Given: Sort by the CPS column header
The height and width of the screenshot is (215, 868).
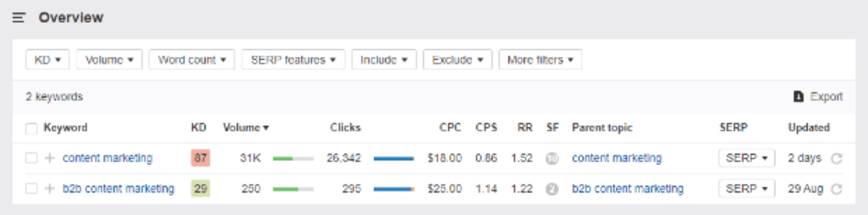Looking at the screenshot, I should 486,128.
